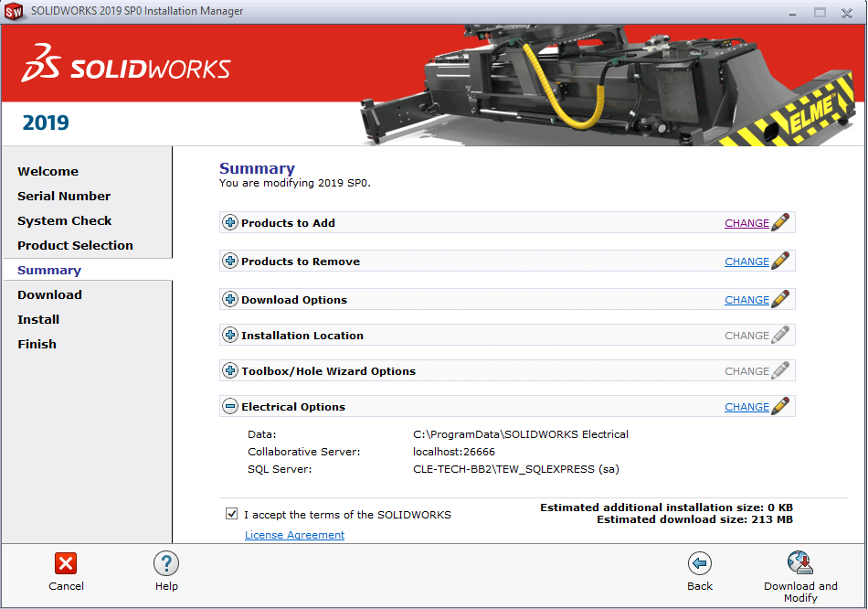Image resolution: width=868 pixels, height=609 pixels.
Task: Go Back using the arrow icon
Action: 700,563
